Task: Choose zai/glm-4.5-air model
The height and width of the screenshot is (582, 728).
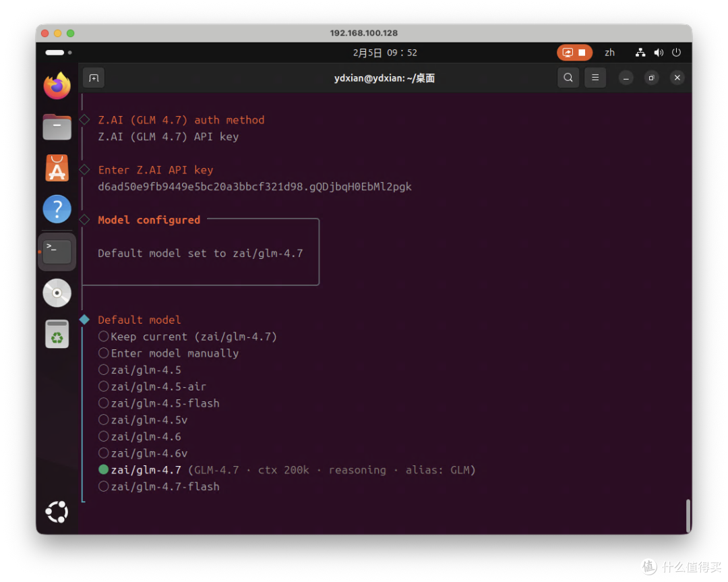Action: [x=152, y=387]
